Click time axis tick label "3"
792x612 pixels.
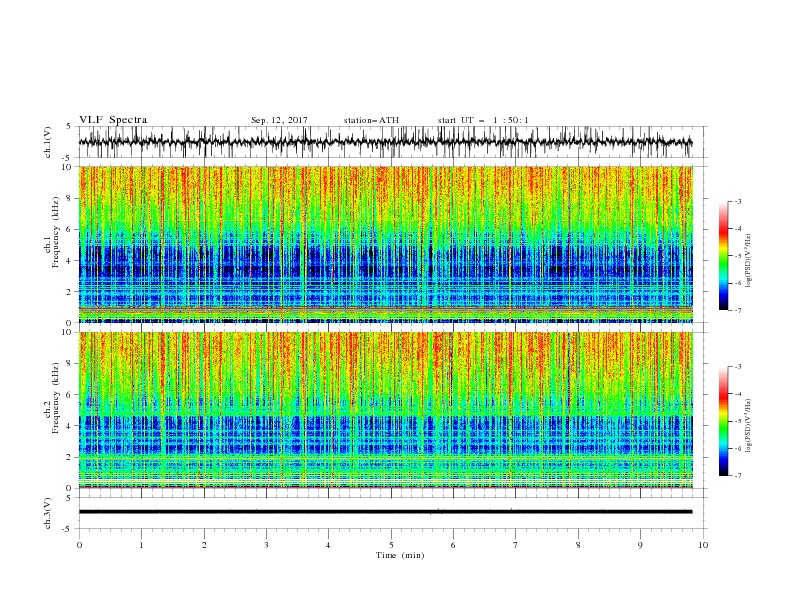point(266,545)
